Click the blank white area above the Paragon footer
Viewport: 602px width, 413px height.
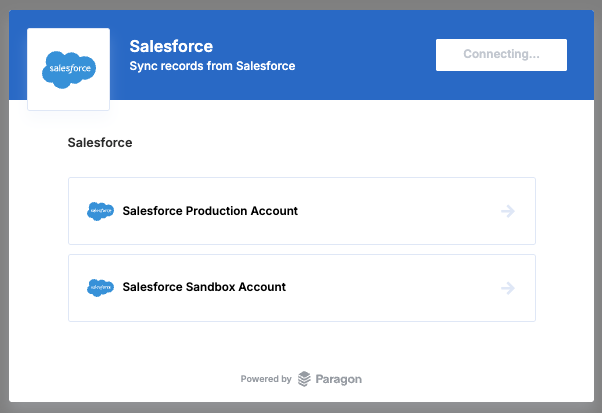(x=300, y=345)
